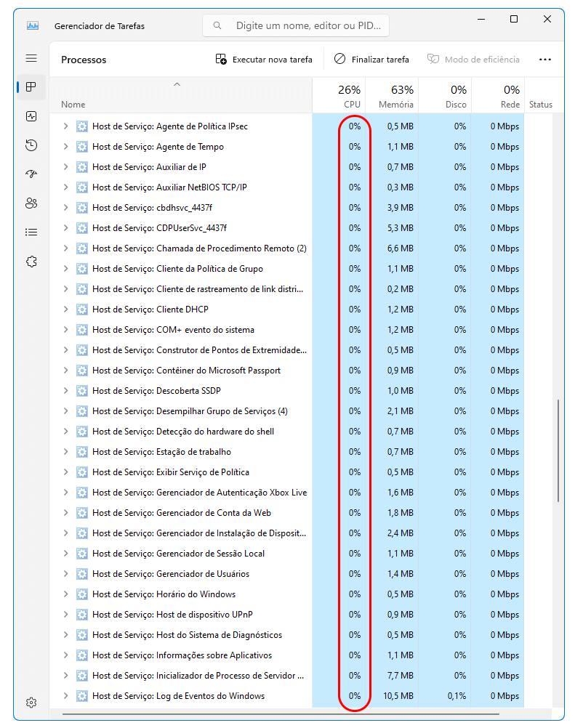This screenshot has height=728, width=575.
Task: Open the Users sidebar icon
Action: pos(31,203)
